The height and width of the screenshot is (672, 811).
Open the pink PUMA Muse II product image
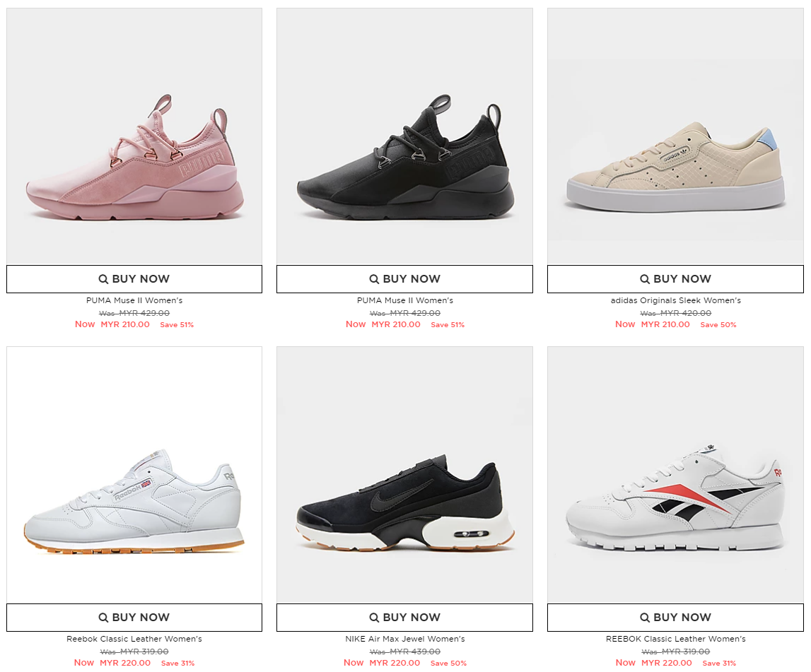pyautogui.click(x=134, y=136)
